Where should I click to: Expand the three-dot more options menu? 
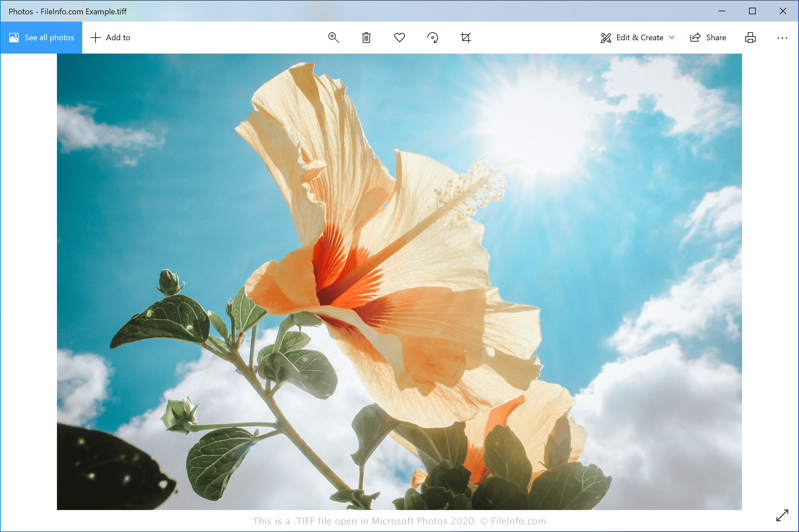pyautogui.click(x=782, y=37)
